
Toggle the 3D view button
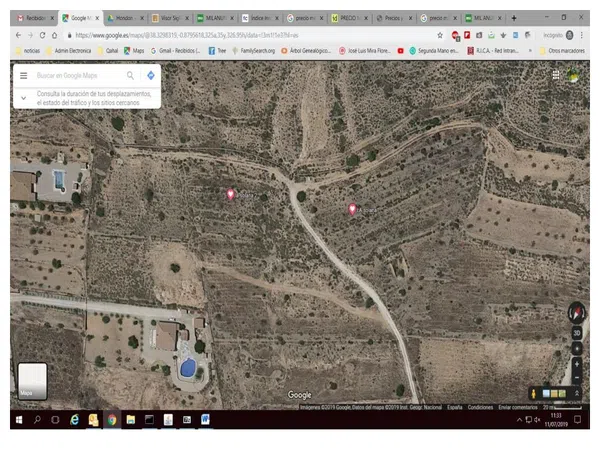(576, 332)
